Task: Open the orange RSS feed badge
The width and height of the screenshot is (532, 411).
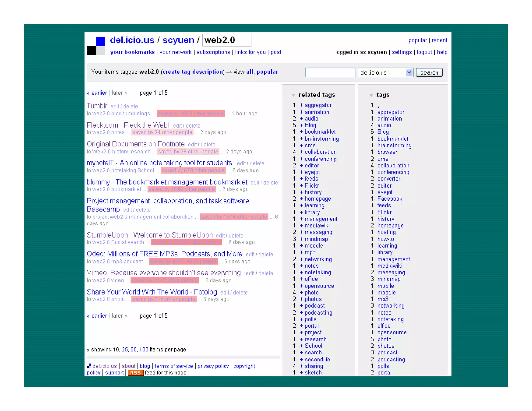Action: (x=135, y=373)
